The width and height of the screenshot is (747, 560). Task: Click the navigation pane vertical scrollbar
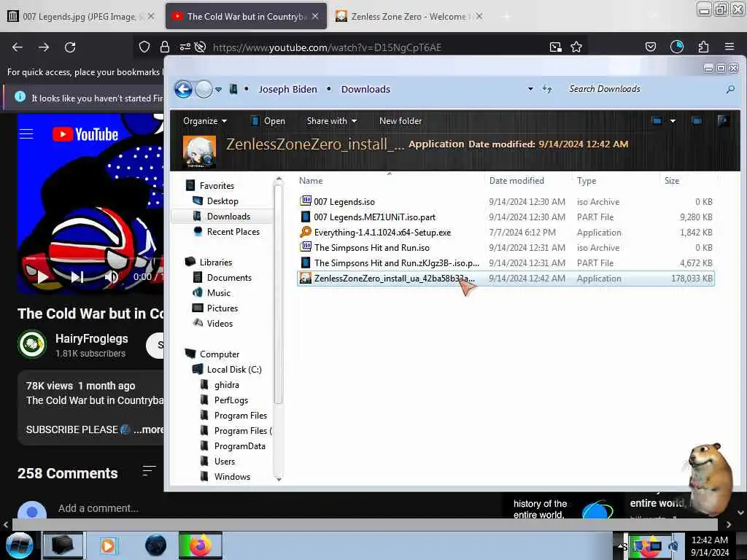[x=279, y=293]
